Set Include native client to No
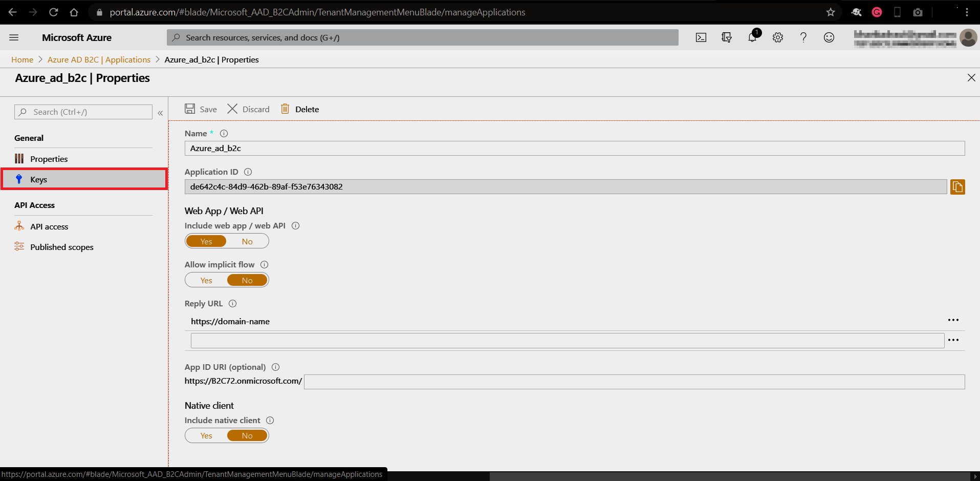This screenshot has height=481, width=980. (x=247, y=435)
